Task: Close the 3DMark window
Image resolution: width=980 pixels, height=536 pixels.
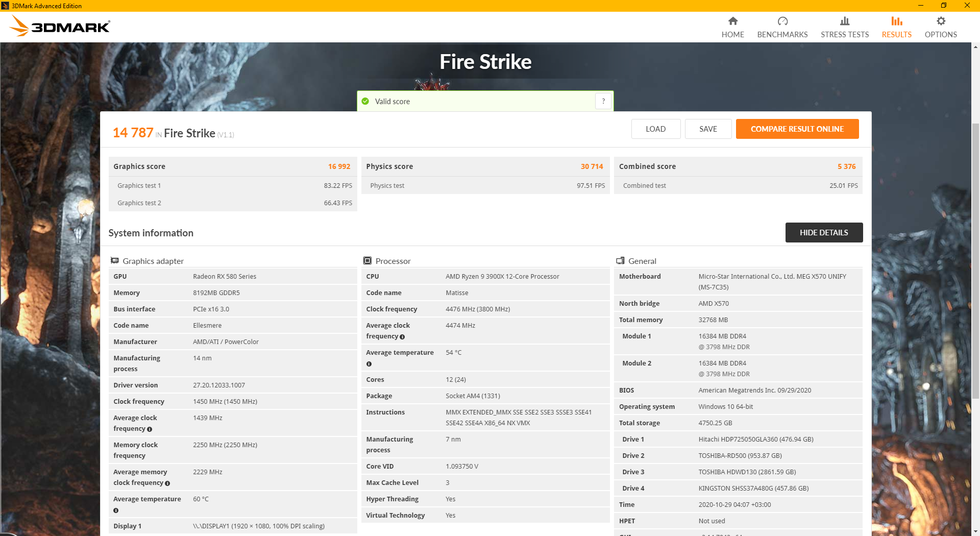Action: point(967,6)
